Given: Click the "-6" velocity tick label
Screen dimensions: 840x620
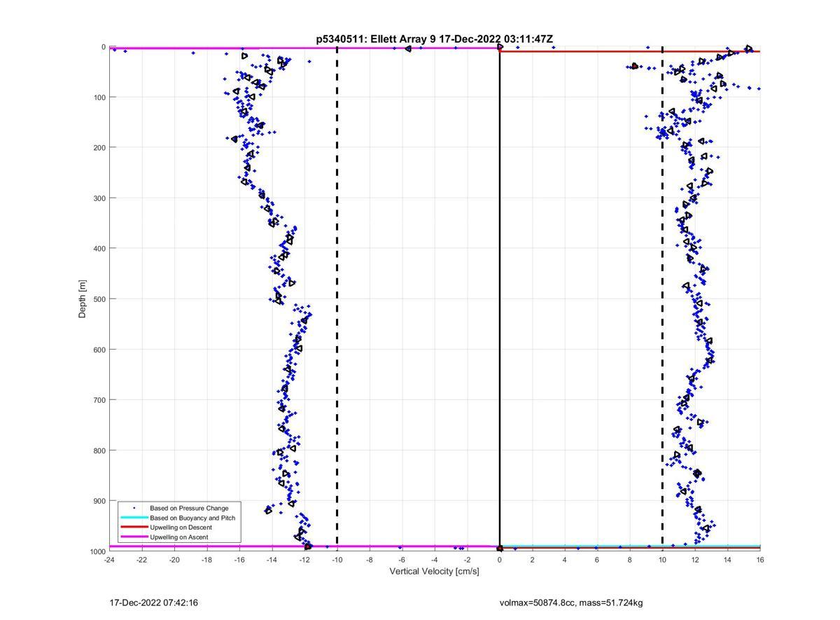Looking at the screenshot, I should [402, 560].
